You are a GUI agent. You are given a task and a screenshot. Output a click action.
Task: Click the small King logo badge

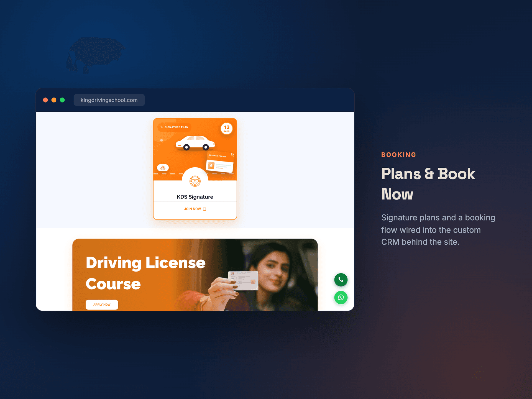(163, 168)
